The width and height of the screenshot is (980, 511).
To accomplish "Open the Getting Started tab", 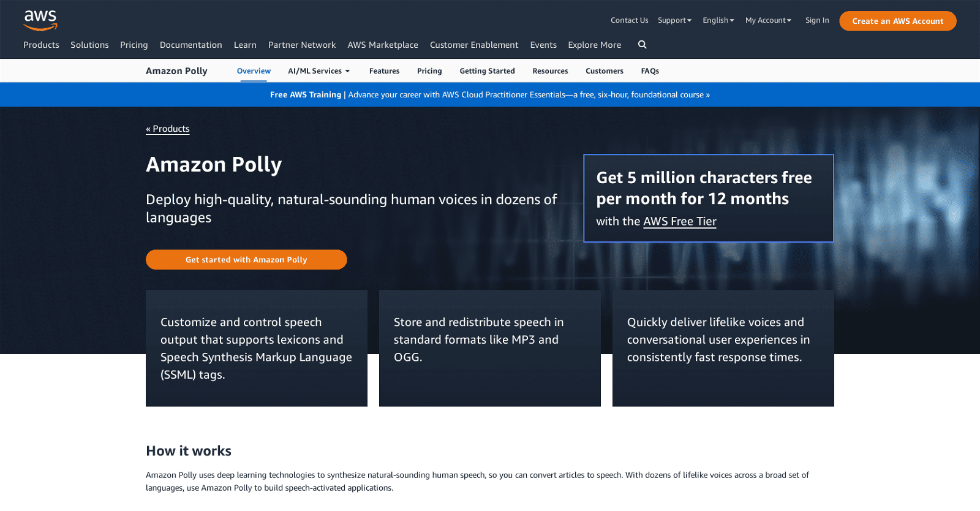I will pos(487,71).
